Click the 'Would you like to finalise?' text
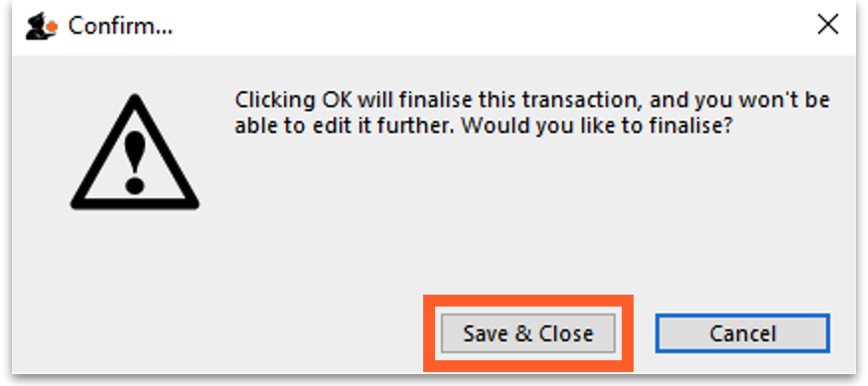868x386 pixels. (x=598, y=127)
